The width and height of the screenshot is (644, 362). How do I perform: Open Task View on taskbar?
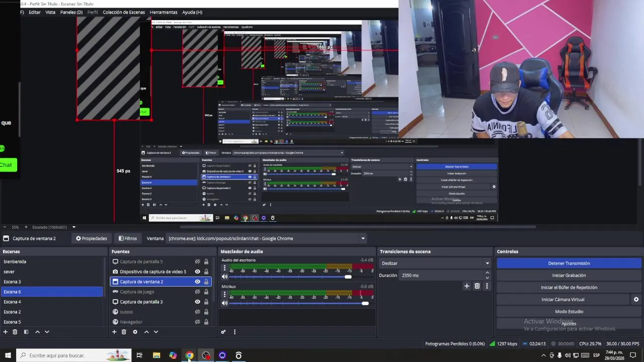[x=139, y=355]
